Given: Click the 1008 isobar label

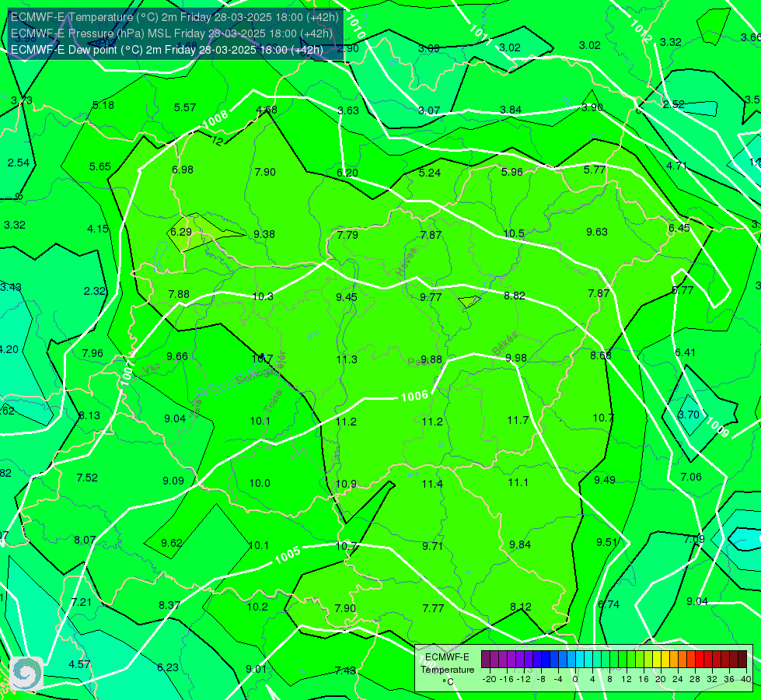Looking at the screenshot, I should tap(216, 118).
